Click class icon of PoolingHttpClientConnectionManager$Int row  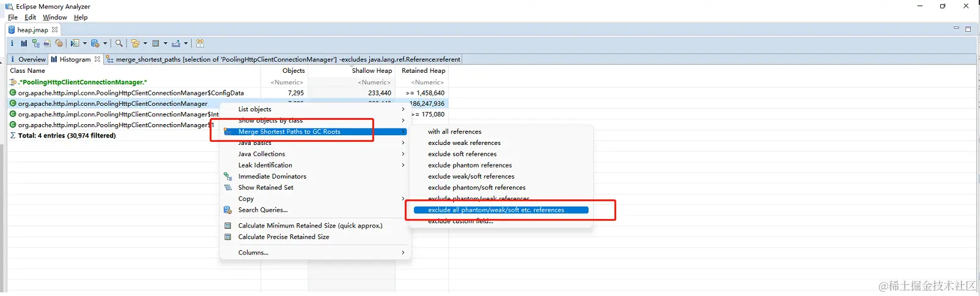pyautogui.click(x=13, y=114)
